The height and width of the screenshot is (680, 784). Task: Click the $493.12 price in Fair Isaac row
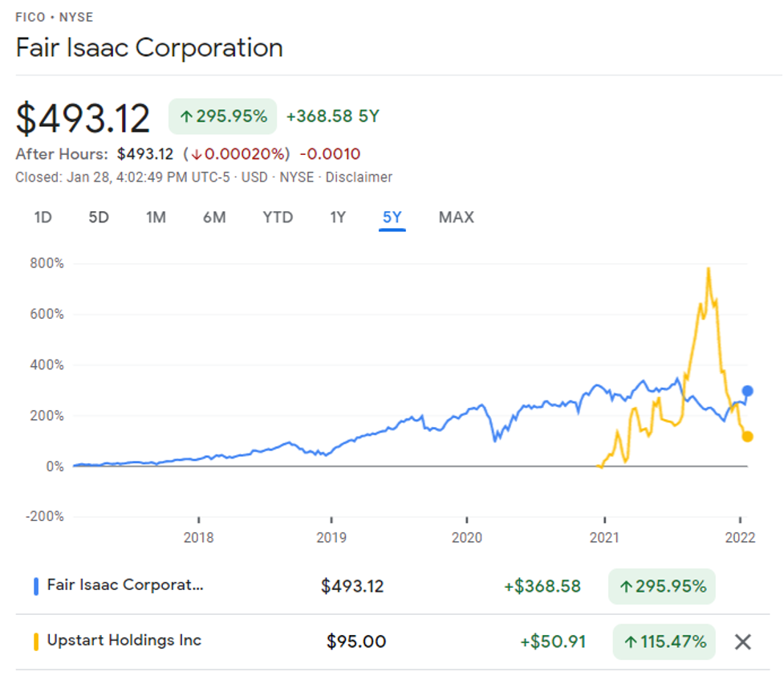352,586
